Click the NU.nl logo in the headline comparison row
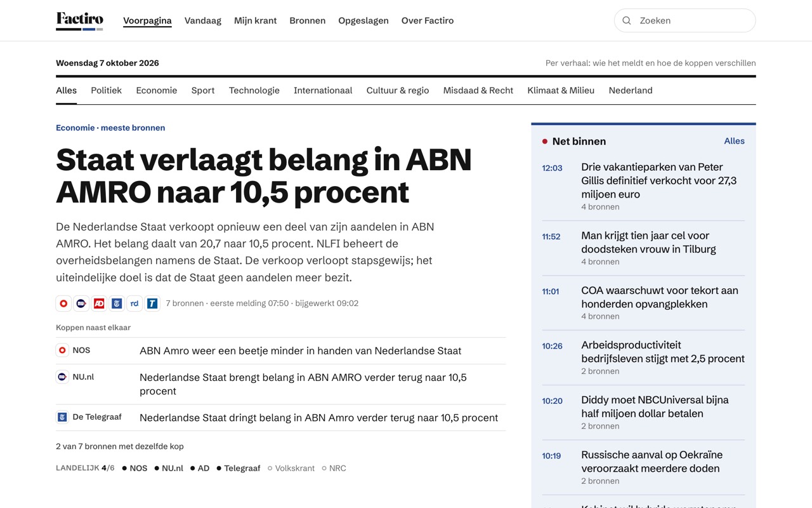 pos(62,377)
